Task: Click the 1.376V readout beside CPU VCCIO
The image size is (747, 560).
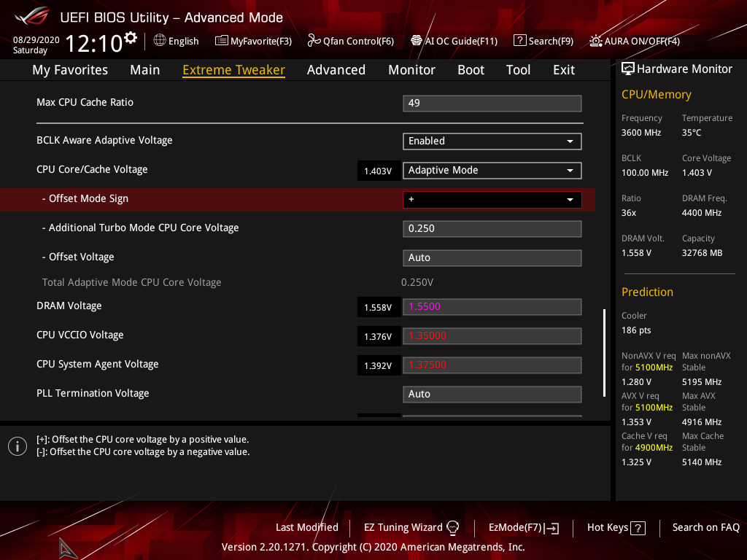Action: [x=379, y=337]
